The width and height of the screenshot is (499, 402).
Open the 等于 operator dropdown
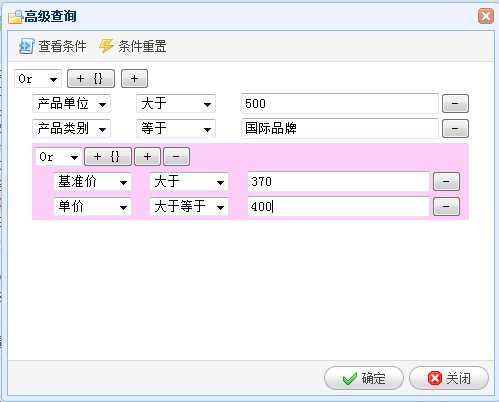(x=176, y=129)
